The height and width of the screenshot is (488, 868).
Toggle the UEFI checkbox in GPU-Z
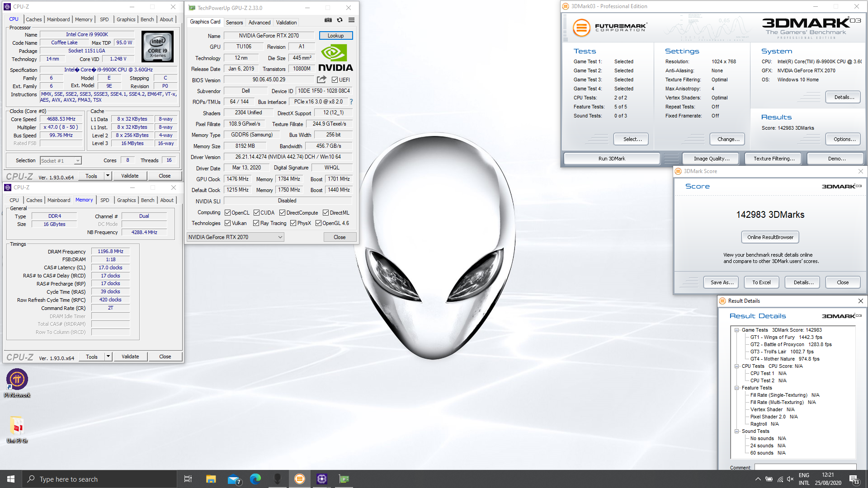[335, 80]
